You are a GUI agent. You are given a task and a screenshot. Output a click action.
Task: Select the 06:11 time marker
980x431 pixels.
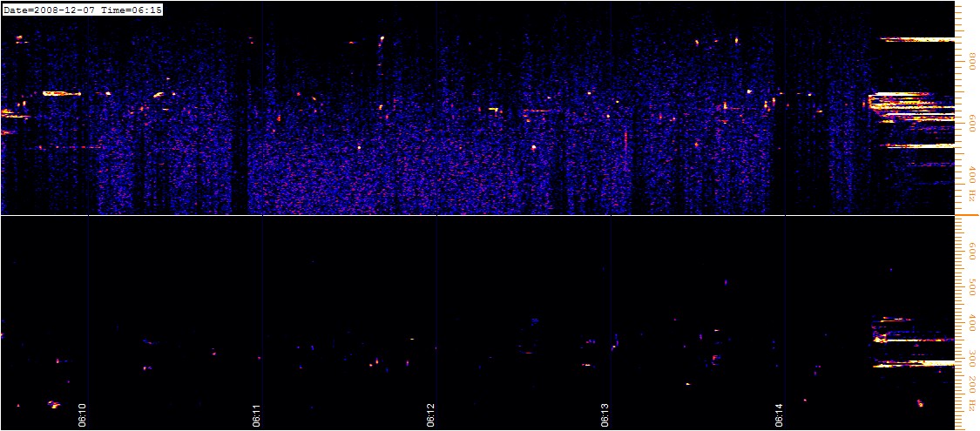click(x=258, y=414)
